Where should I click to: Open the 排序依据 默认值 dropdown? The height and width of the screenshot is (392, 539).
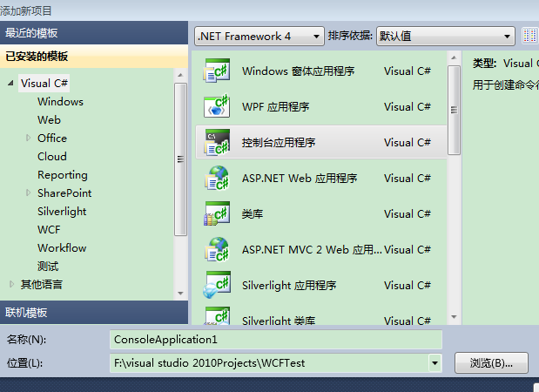click(x=446, y=36)
